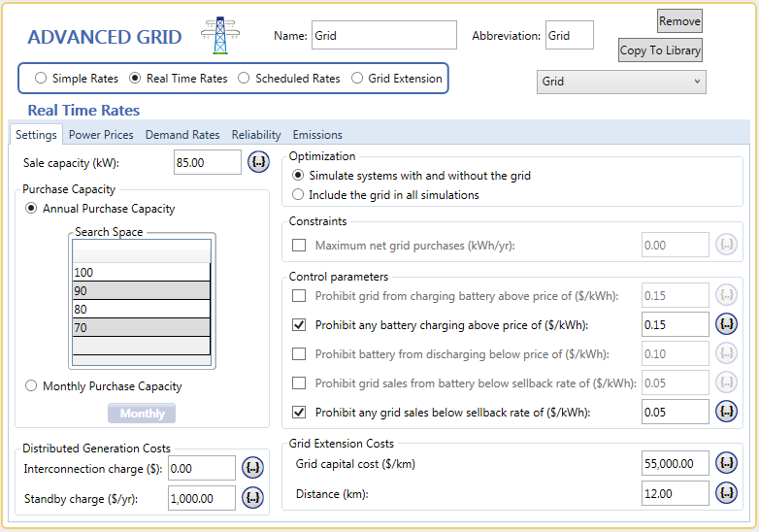759x532 pixels.
Task: Click the power transmission tower icon
Action: 218,37
